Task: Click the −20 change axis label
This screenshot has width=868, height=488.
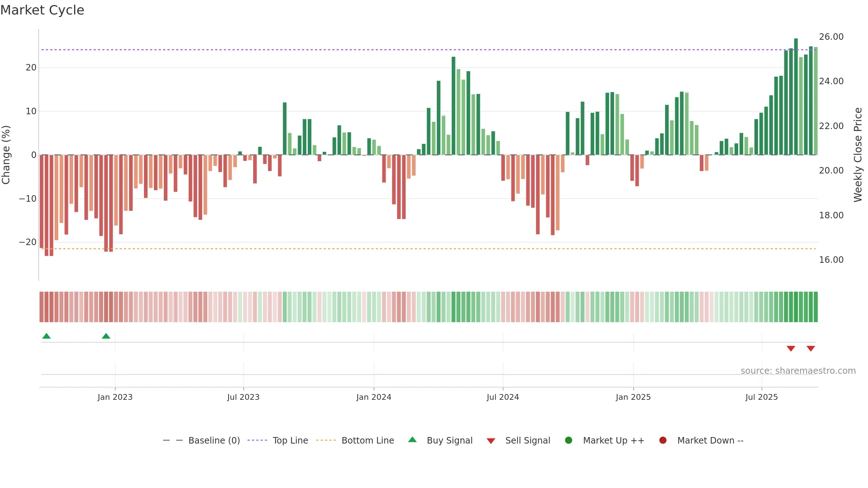Action: [x=28, y=242]
